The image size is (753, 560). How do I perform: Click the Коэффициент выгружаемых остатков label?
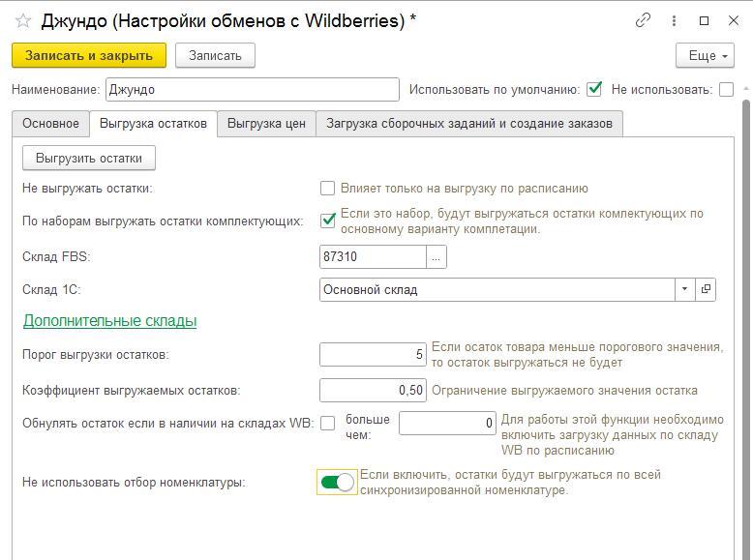[x=131, y=391]
